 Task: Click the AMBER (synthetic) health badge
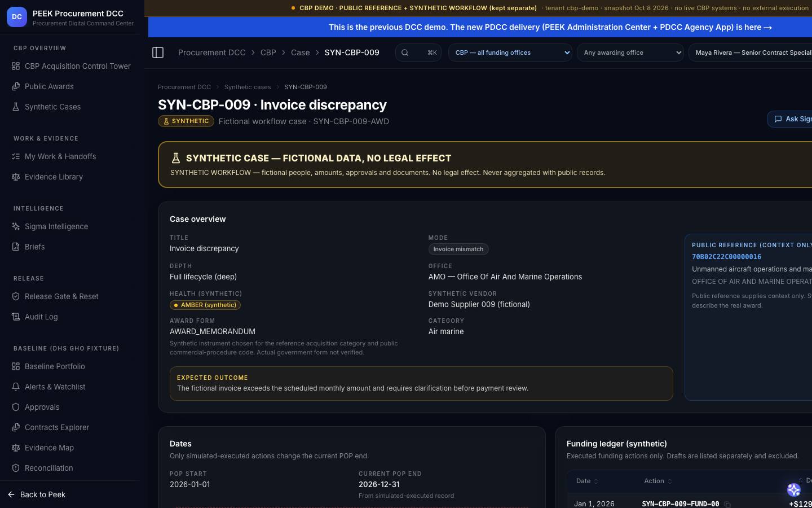(x=205, y=305)
